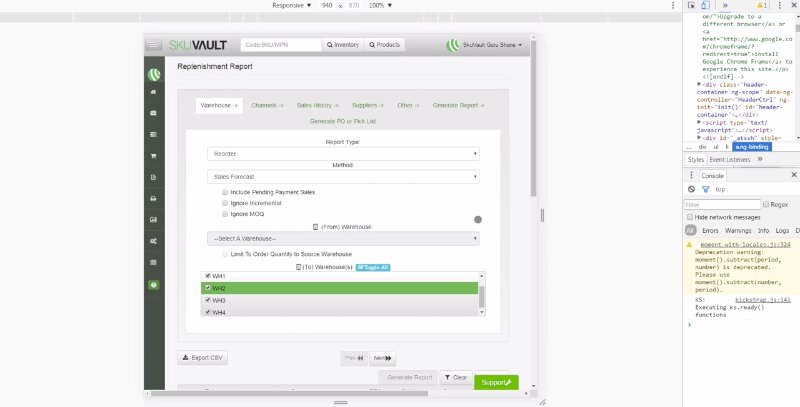Toggle the hamburger sidebar menu button

153,45
